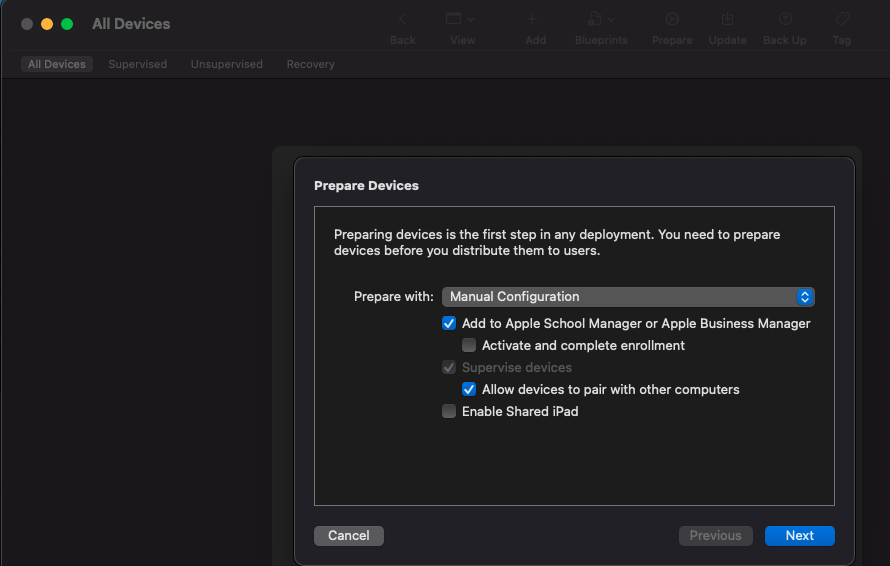This screenshot has width=890, height=566.
Task: Expand the Blueprints dropdown chevron
Action: coord(611,19)
